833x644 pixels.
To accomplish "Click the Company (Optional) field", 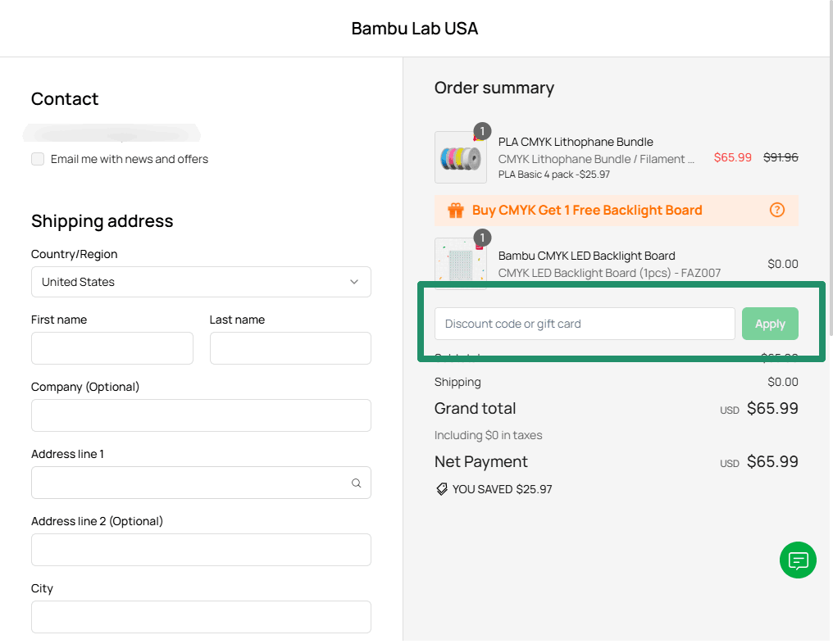I will click(x=201, y=415).
